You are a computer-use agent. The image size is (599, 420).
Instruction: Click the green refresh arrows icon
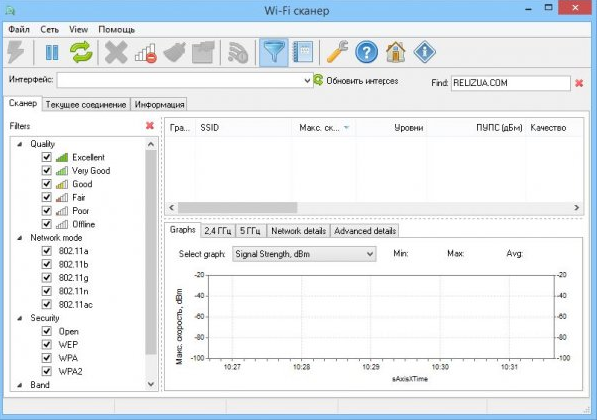coord(81,52)
